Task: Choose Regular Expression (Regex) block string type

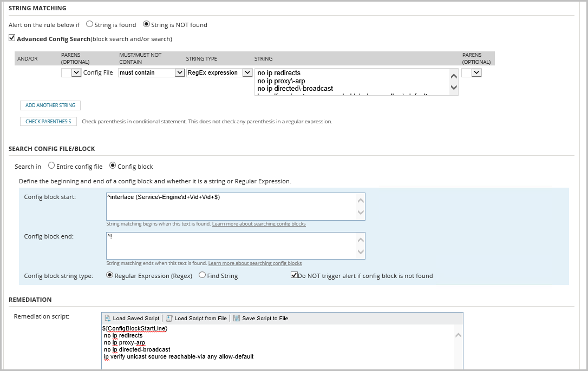Action: (109, 275)
